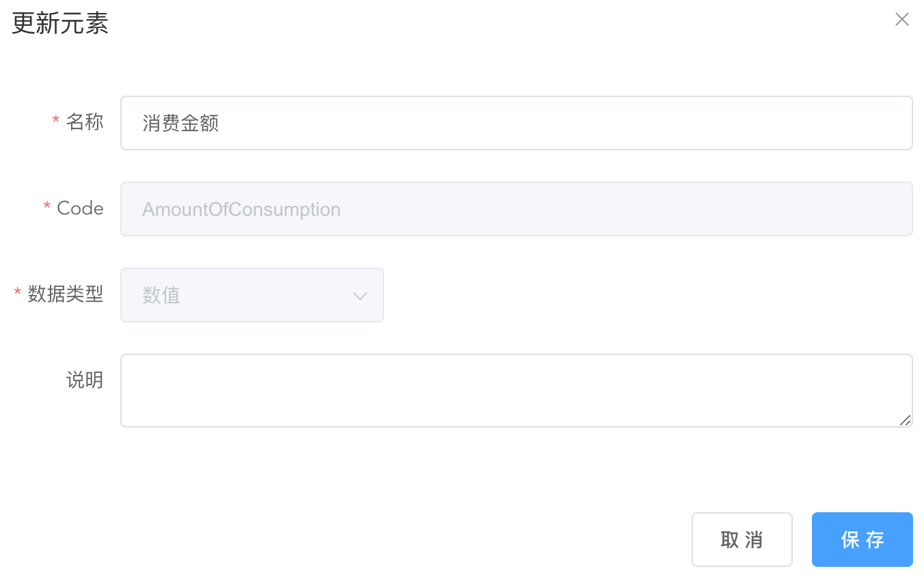
Task: Click the textarea resize handle on 说明 field
Action: coord(906,422)
